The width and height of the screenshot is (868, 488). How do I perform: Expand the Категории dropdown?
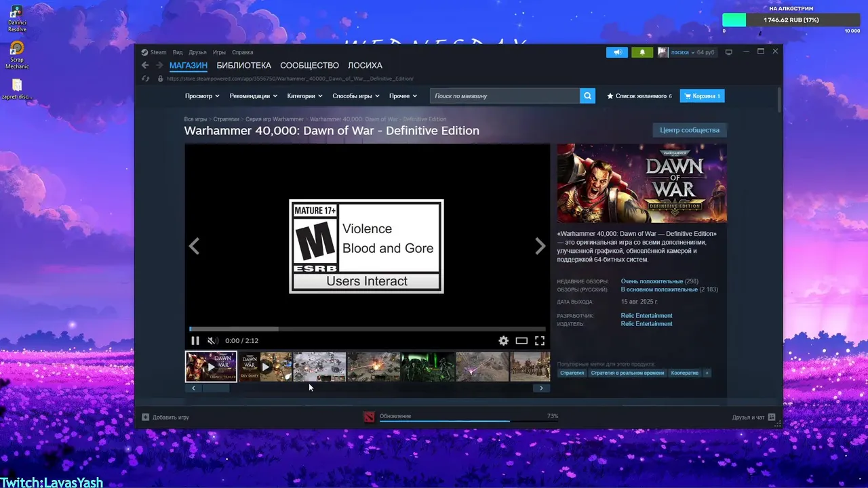pos(304,96)
